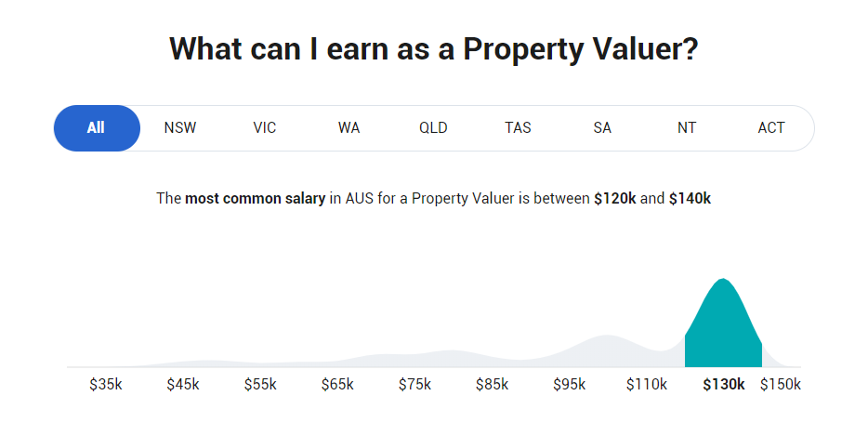868x422 pixels.
Task: Switch to the NSW tab
Action: 180,128
